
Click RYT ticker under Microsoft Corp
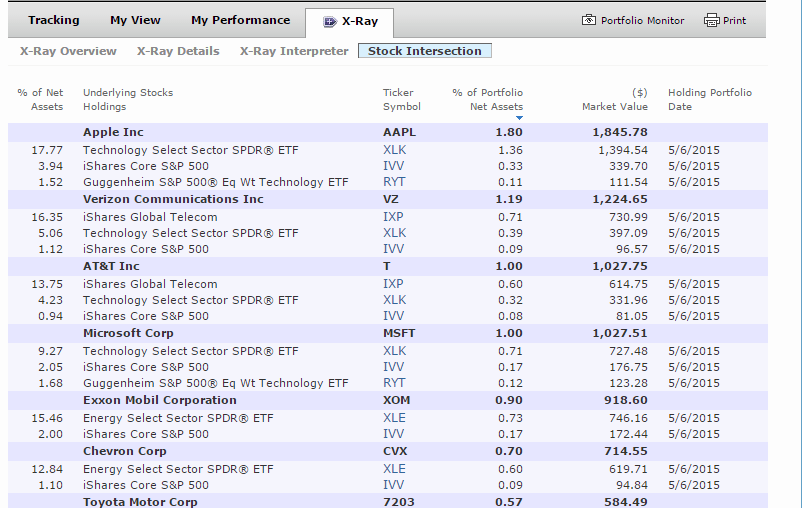coord(394,383)
